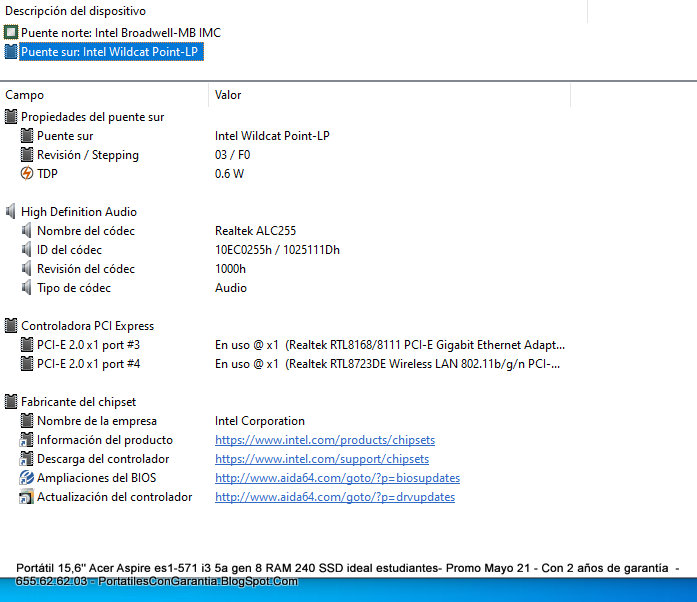This screenshot has width=697, height=602.
Task: Click speaker icon beside Revisión del códec
Action: tap(27, 269)
